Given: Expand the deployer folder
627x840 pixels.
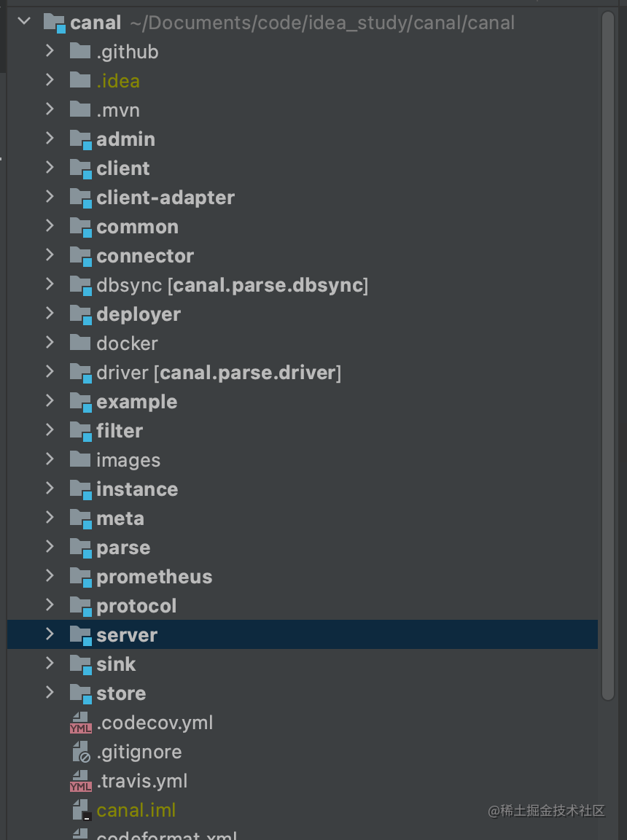Looking at the screenshot, I should tap(50, 314).
